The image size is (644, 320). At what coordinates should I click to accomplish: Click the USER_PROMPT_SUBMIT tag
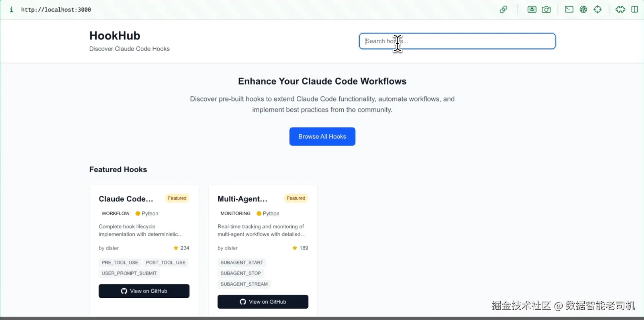tap(129, 273)
